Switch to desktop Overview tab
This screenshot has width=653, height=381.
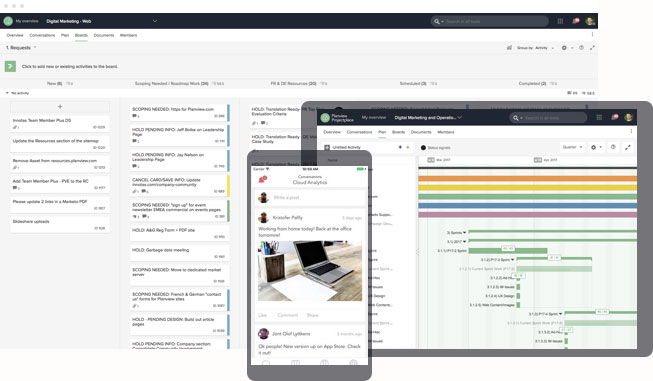coord(15,35)
